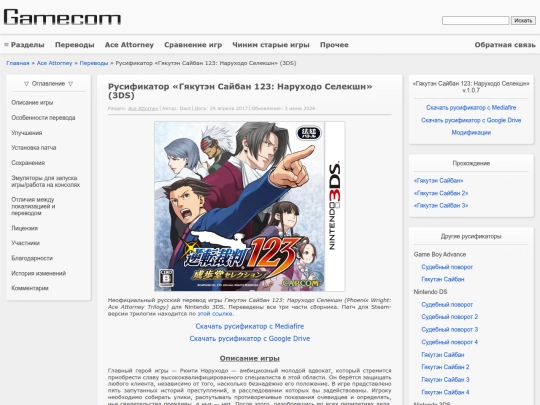Viewport: 540px width, 405px height.
Task: Open Судебный поворот 2 link
Action: tap(449, 317)
